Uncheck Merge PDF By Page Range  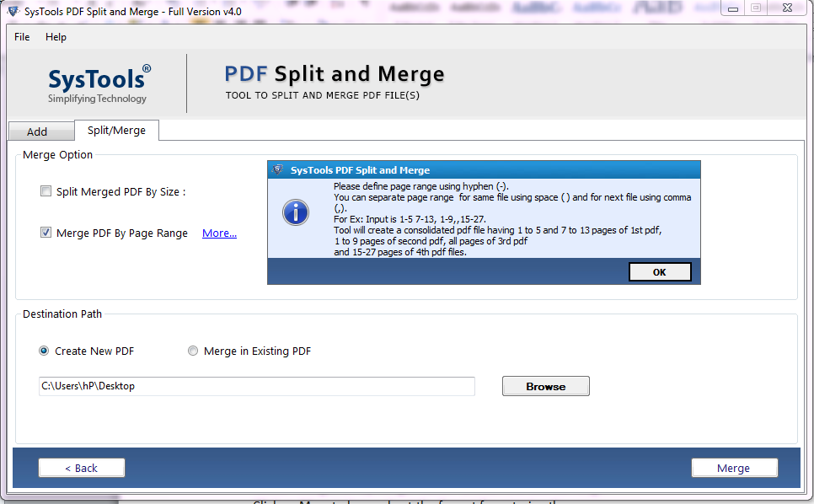(x=46, y=232)
